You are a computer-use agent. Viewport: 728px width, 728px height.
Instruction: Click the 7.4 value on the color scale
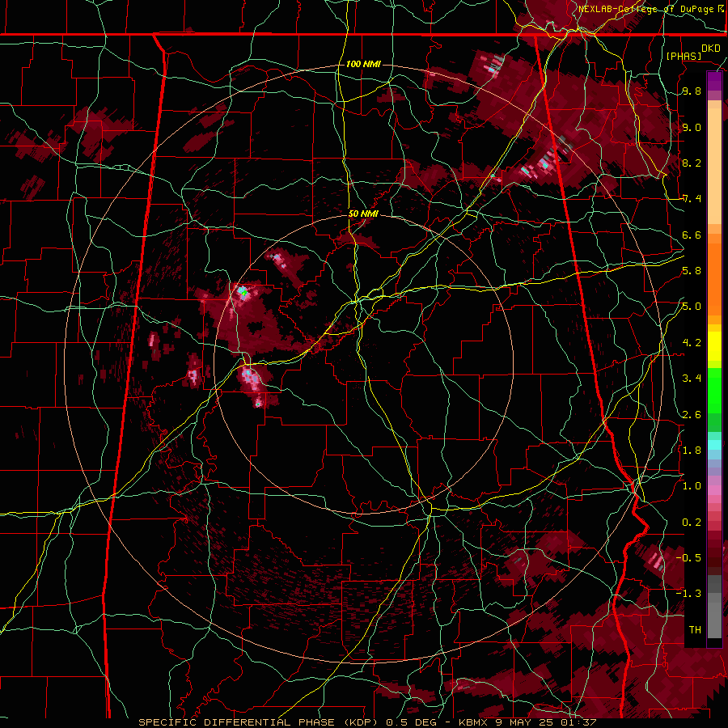(x=692, y=199)
